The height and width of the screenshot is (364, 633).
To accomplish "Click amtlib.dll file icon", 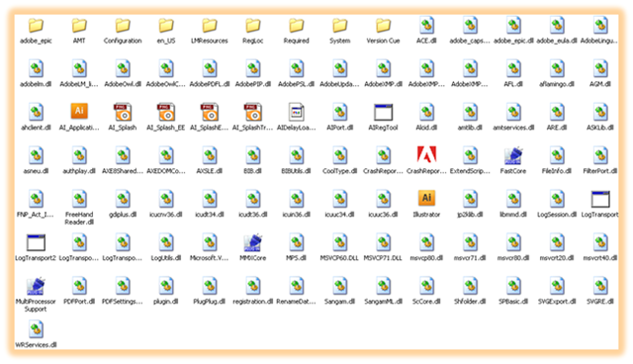I will pos(471,113).
